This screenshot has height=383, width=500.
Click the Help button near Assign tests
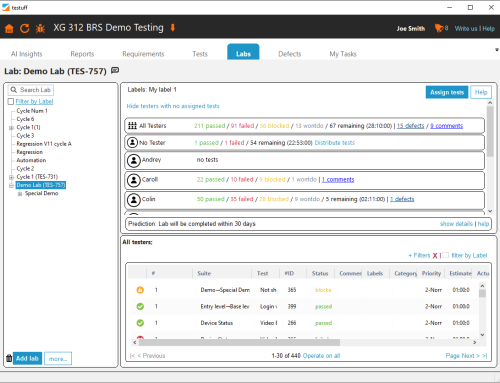tap(481, 92)
